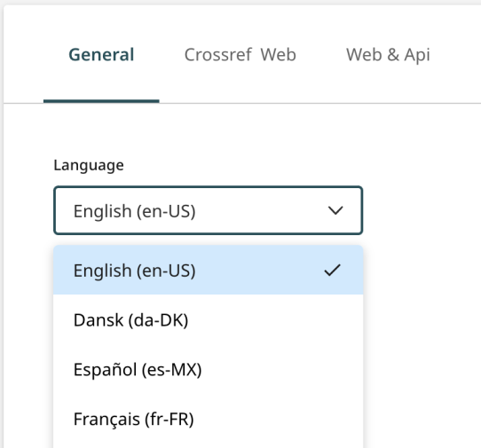Image resolution: width=481 pixels, height=448 pixels.
Task: Click the '(es-MX)' locale code in the list
Action: pos(172,370)
